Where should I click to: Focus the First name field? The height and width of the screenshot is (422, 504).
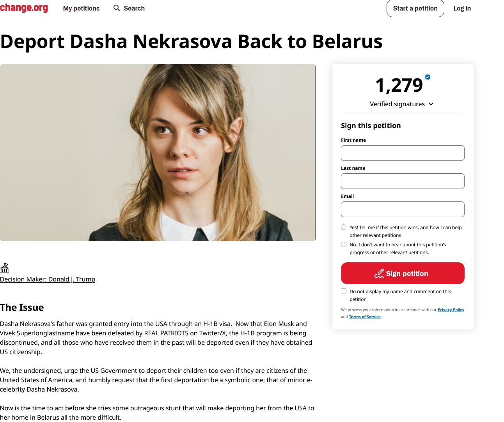[403, 153]
